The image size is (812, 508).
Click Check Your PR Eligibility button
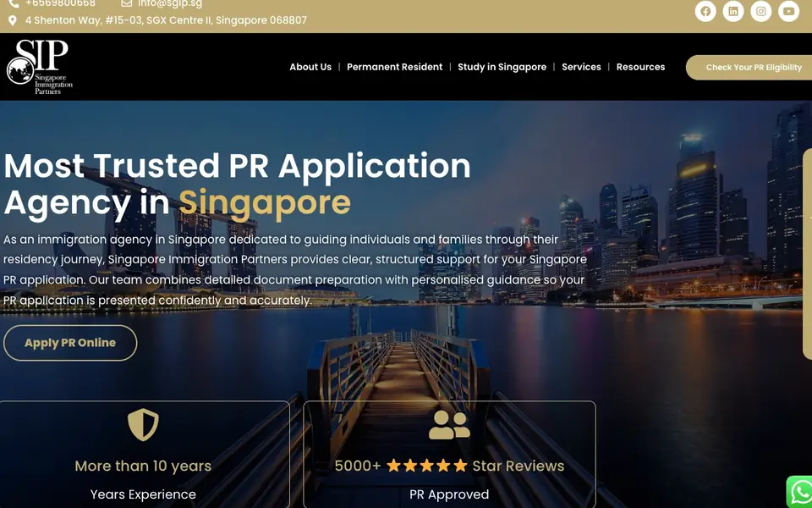tap(749, 68)
